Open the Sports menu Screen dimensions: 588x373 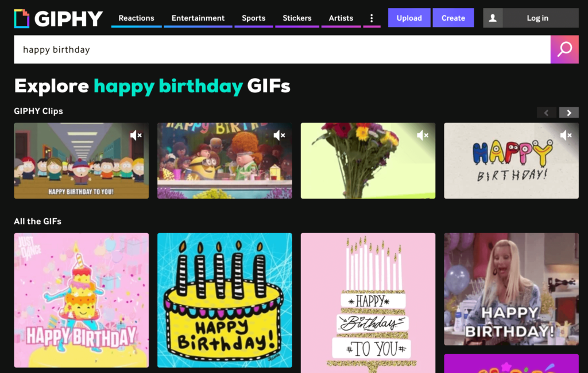coord(253,18)
